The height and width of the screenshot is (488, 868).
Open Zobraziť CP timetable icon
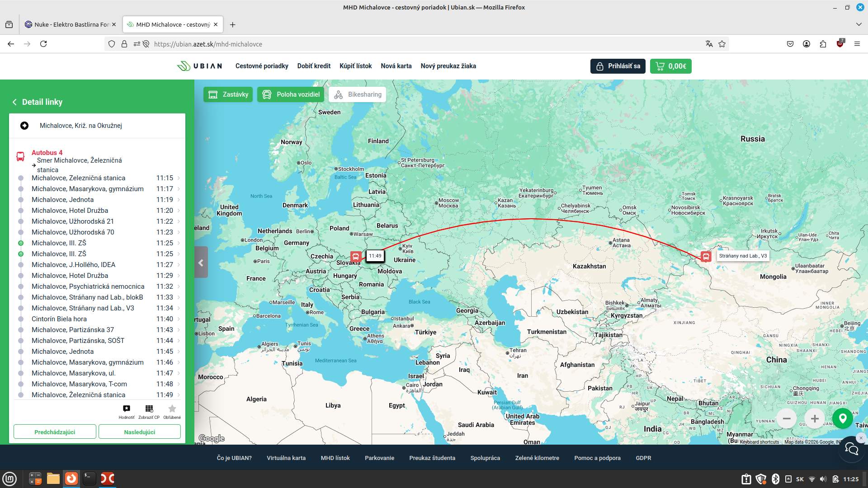[x=149, y=409]
